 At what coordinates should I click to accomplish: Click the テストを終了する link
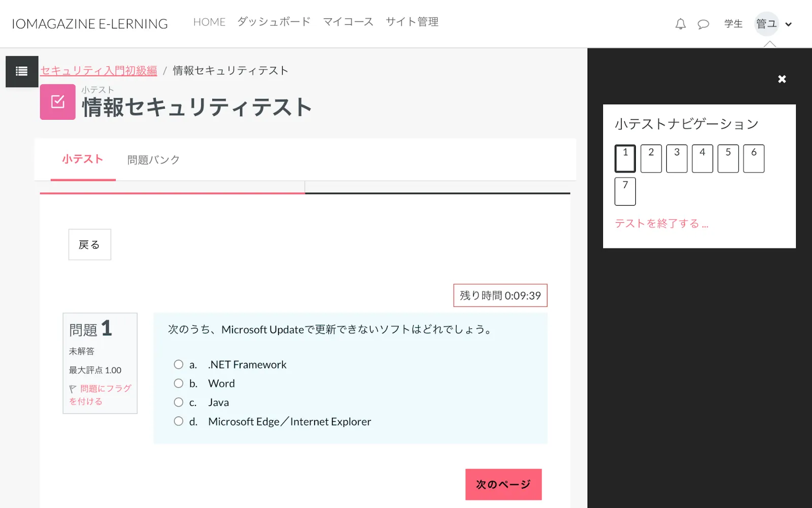tap(661, 223)
